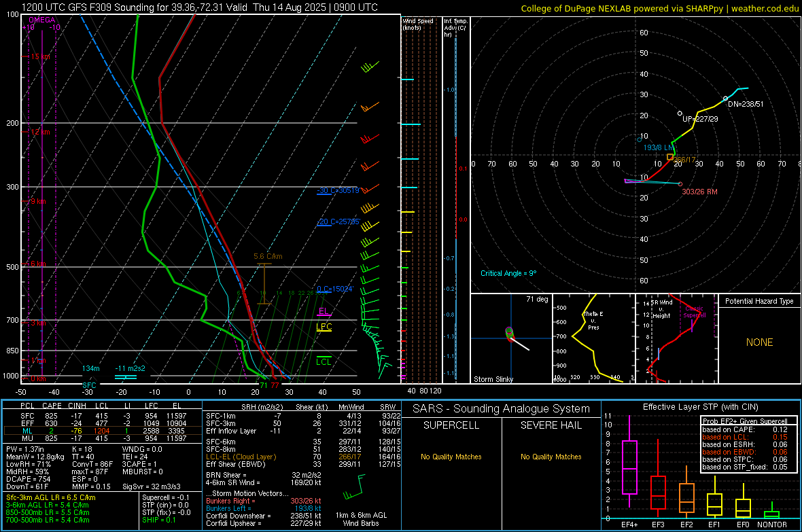Click the 'based on CAPE: 0.12' probability row
802x532 pixels.
(745, 429)
